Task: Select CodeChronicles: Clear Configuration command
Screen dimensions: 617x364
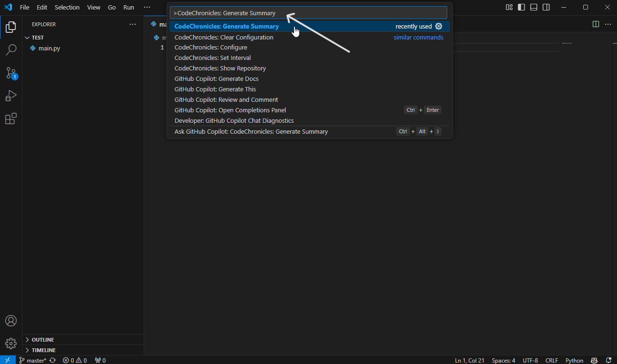Action: coord(310,37)
